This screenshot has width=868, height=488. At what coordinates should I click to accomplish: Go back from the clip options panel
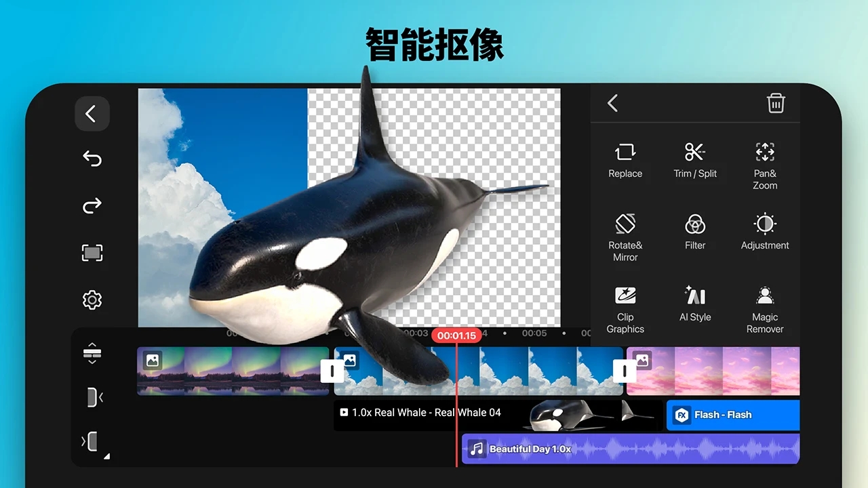pos(612,103)
